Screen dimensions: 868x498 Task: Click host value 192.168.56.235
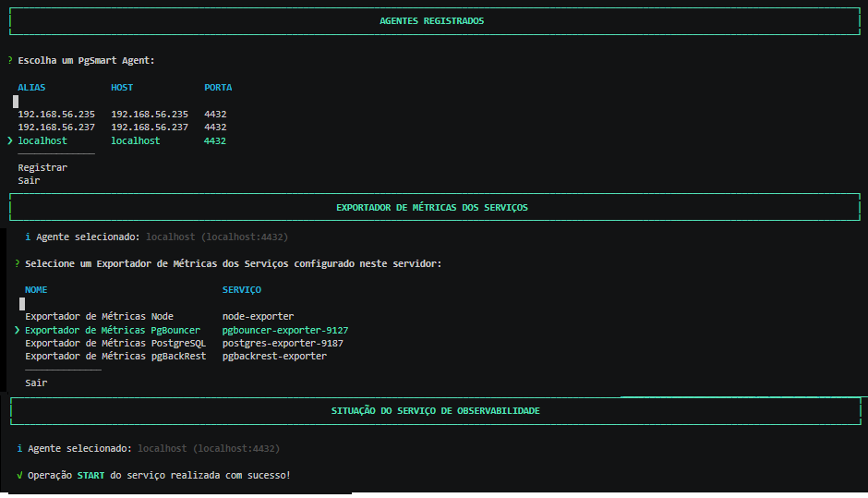tap(150, 115)
